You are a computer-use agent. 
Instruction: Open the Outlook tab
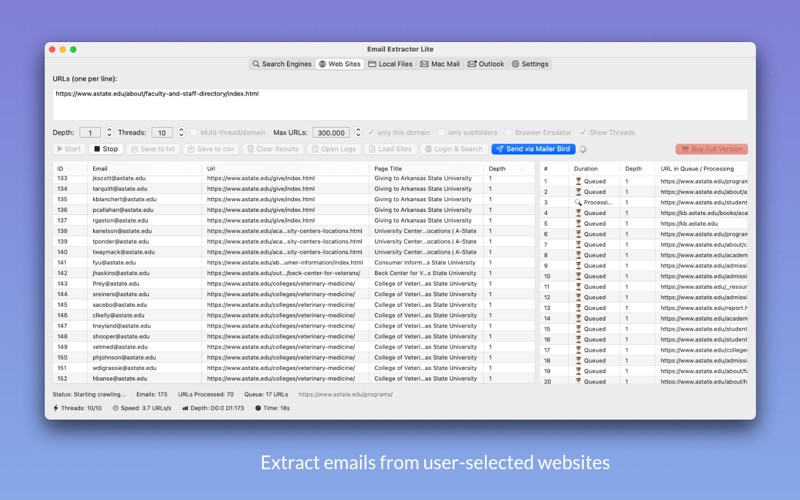(486, 64)
